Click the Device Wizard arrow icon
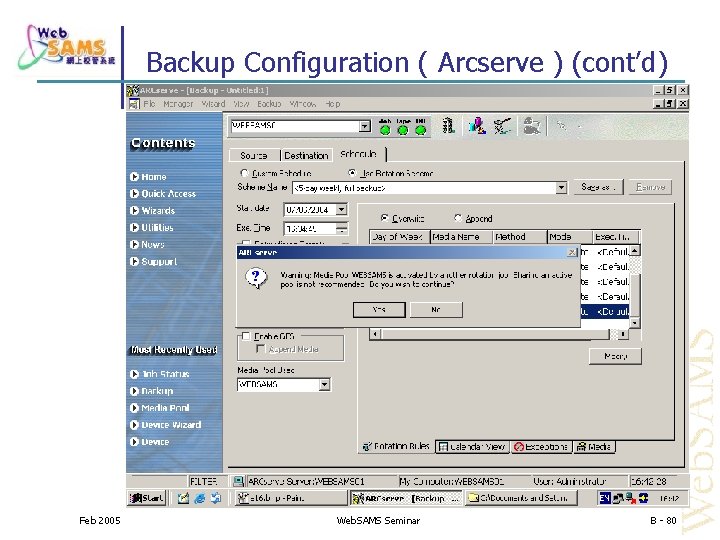This screenshot has height=540, width=720. coord(135,425)
